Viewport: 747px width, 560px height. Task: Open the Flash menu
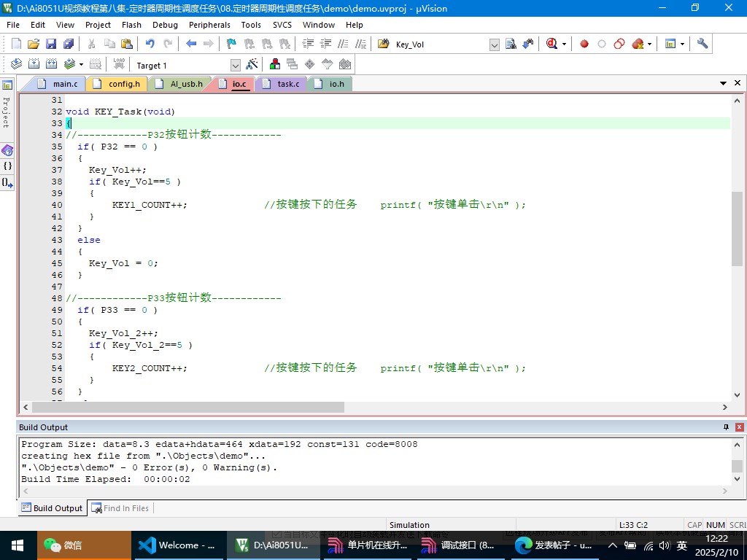[x=131, y=25]
